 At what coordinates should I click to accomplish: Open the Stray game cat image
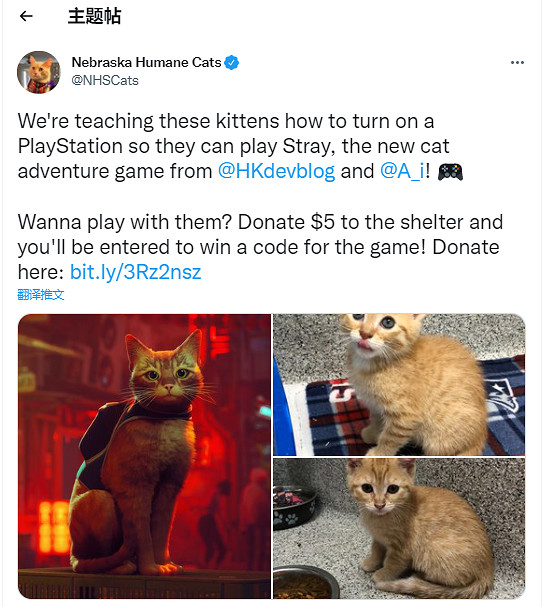pos(144,456)
